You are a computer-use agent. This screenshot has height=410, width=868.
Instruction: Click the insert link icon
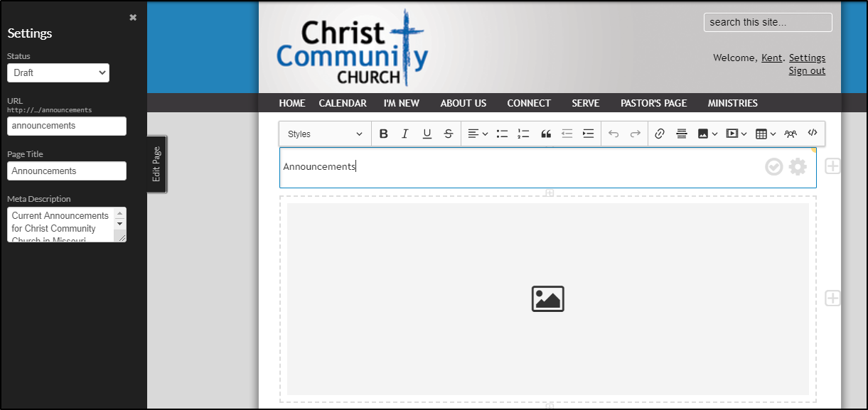660,134
